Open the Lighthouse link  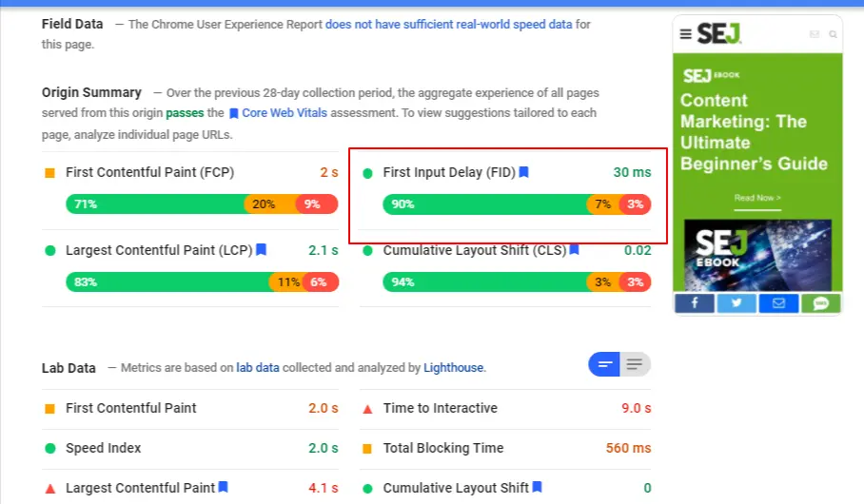click(x=454, y=367)
